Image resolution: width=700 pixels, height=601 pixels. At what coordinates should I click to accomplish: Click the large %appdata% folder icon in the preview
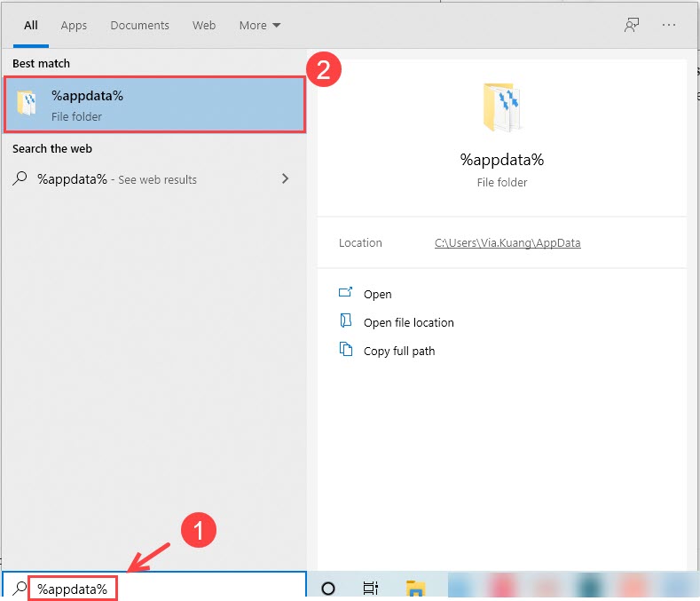502,108
